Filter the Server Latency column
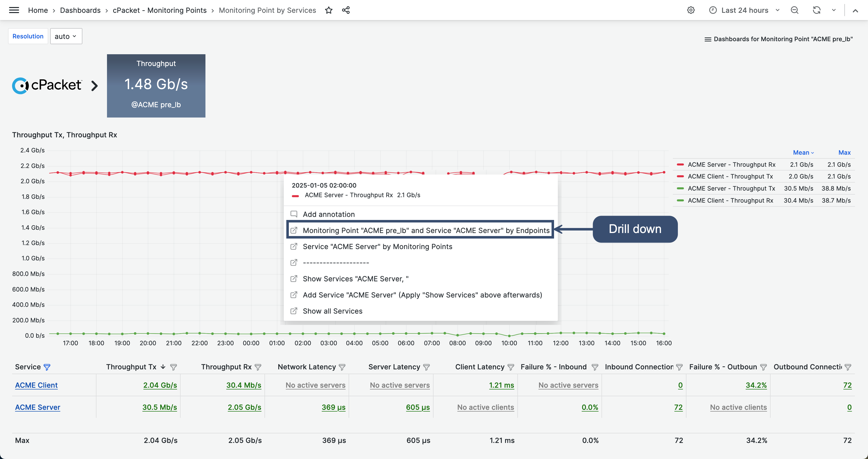The width and height of the screenshot is (868, 459). 426,367
